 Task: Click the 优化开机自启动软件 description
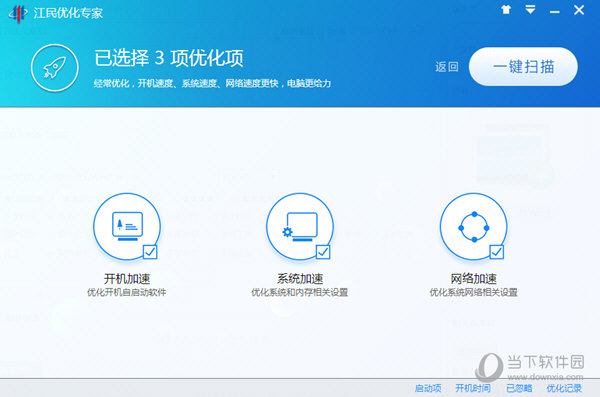[x=127, y=292]
